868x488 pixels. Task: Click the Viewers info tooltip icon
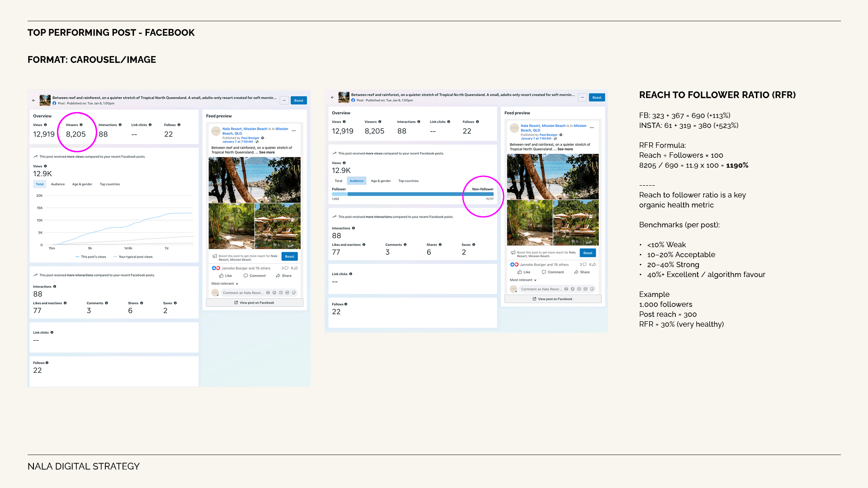(x=81, y=125)
